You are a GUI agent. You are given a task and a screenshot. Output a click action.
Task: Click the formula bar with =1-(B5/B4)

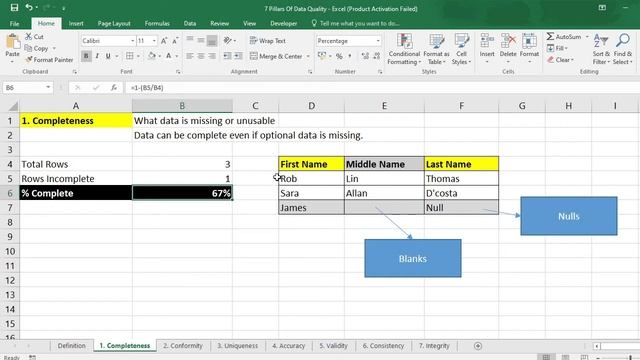click(x=382, y=87)
